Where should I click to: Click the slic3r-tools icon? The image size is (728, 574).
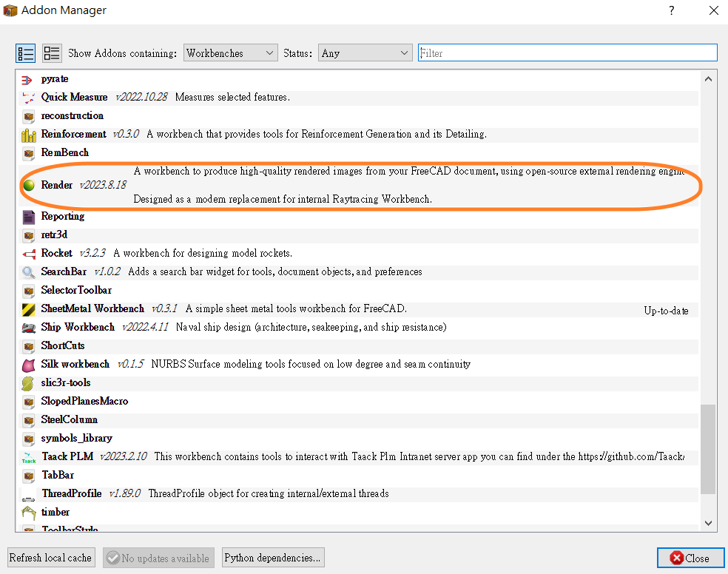[28, 384]
